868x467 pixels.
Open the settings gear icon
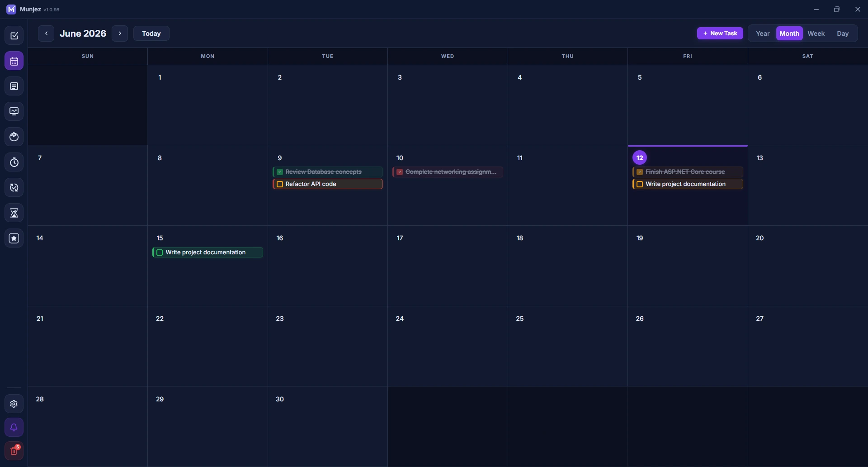coord(14,404)
